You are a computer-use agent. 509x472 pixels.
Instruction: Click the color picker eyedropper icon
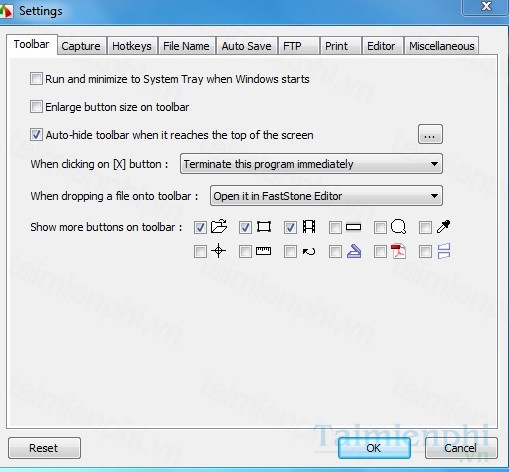pyautogui.click(x=443, y=226)
